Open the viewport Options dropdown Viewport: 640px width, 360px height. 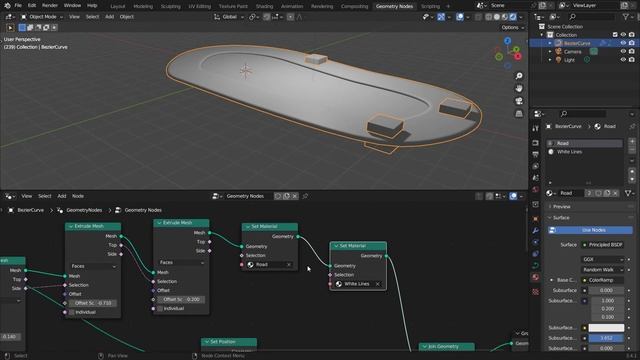[x=513, y=27]
